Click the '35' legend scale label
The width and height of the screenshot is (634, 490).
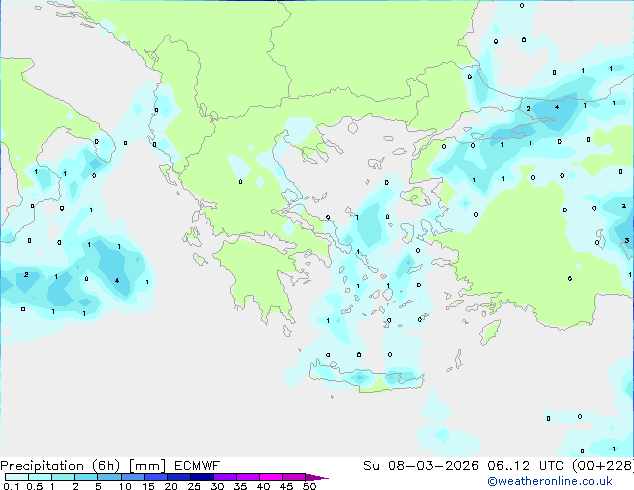240,486
